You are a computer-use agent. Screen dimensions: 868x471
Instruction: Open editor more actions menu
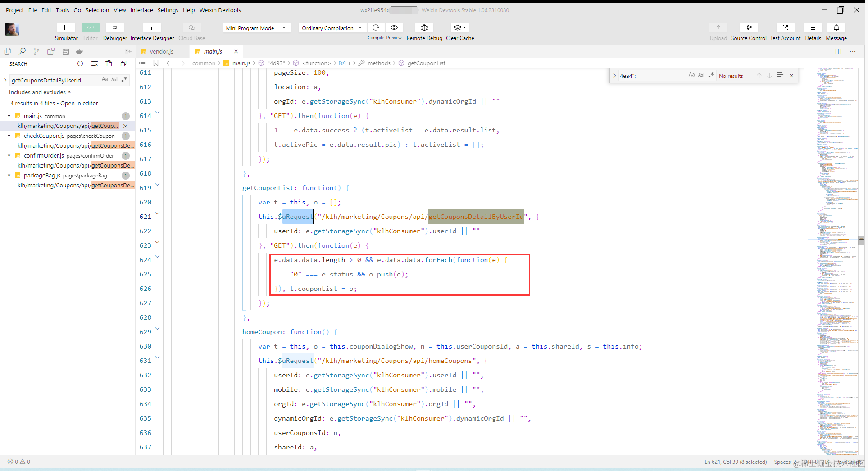[853, 51]
